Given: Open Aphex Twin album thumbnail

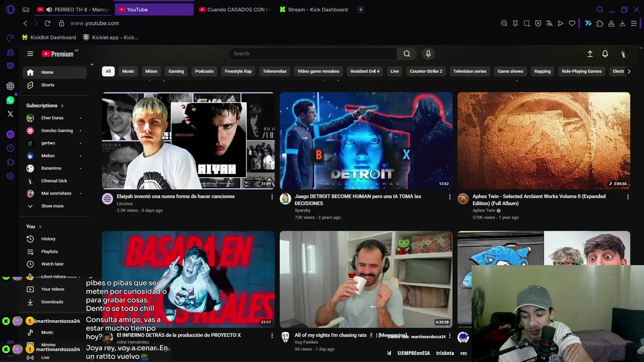Looking at the screenshot, I should (543, 141).
